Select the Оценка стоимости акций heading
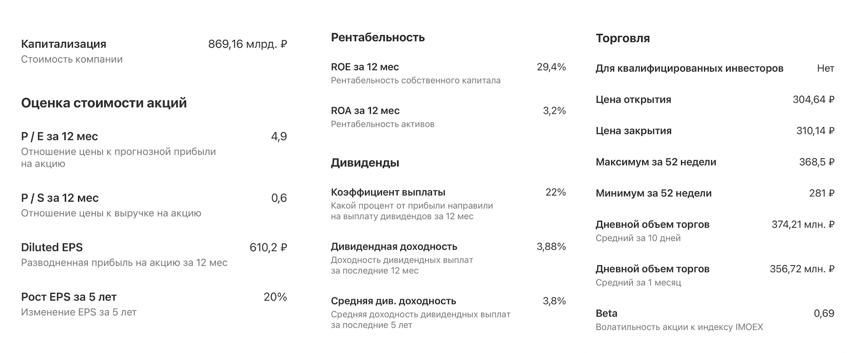 coord(104,103)
